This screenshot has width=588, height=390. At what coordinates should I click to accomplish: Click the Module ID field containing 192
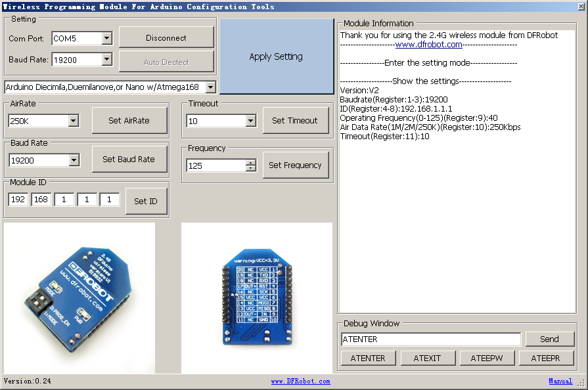coord(18,200)
